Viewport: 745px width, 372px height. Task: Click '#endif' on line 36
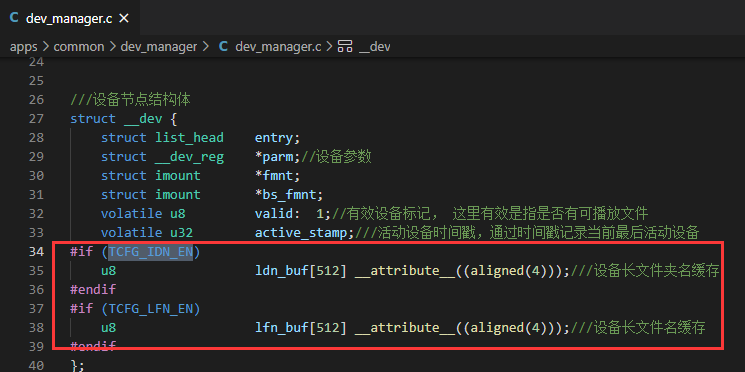93,290
